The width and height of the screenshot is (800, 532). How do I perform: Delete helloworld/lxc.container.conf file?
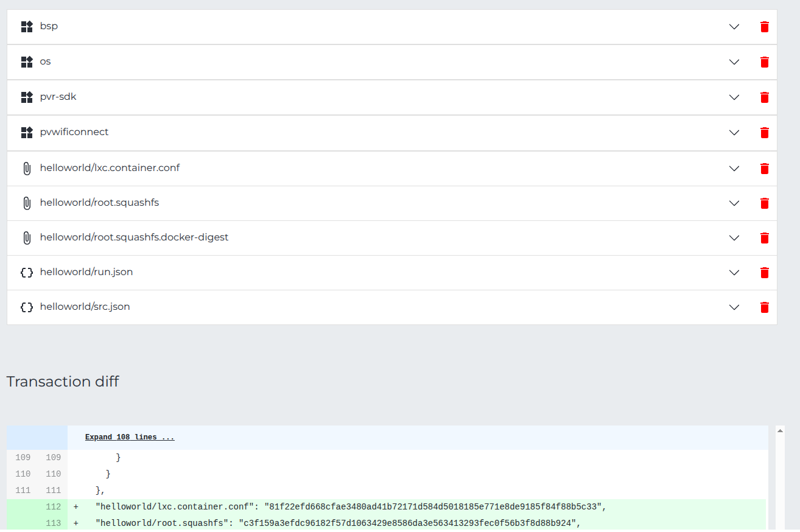tap(765, 169)
